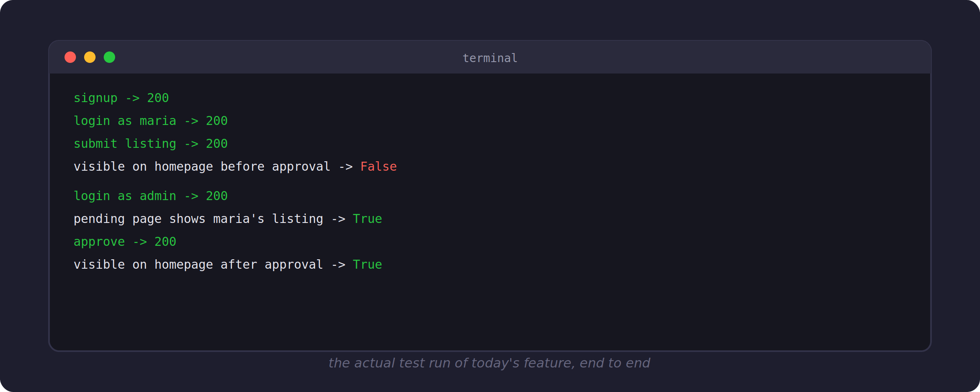Click the 200 status after 'login as admin'
980x392 pixels.
coord(217,196)
